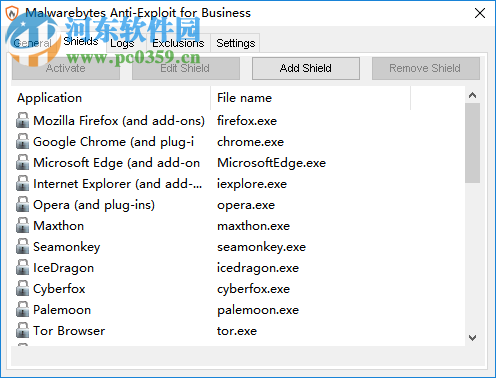Click the tor.exe file name cell

point(237,331)
